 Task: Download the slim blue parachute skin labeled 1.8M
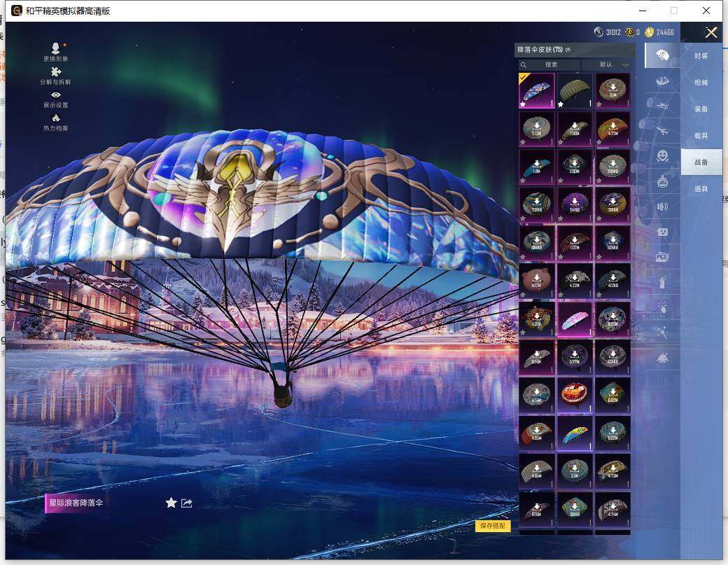tap(536, 167)
